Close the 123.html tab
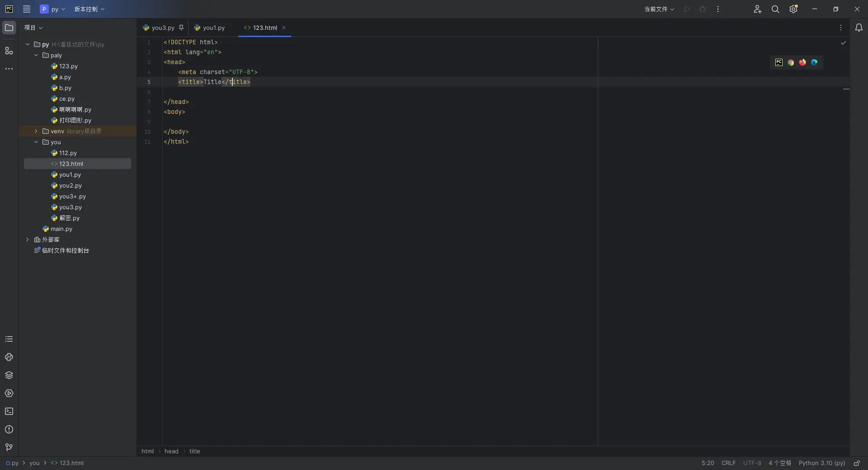 [x=284, y=28]
